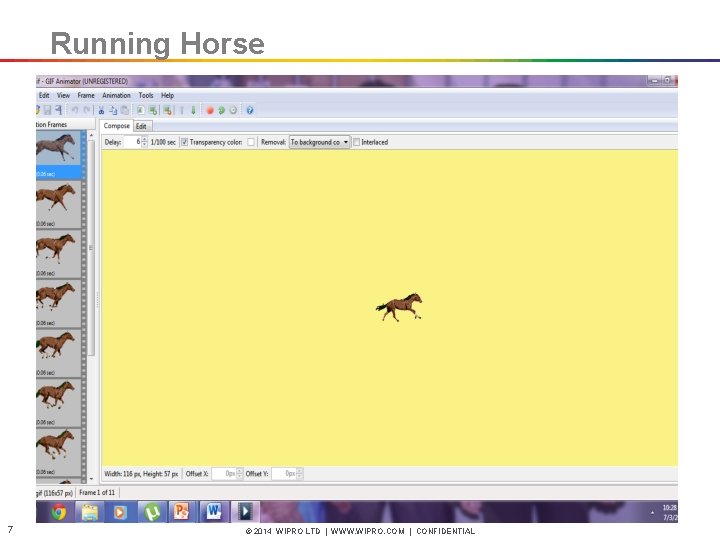Click the Copy icon in the toolbar

pyautogui.click(x=113, y=110)
